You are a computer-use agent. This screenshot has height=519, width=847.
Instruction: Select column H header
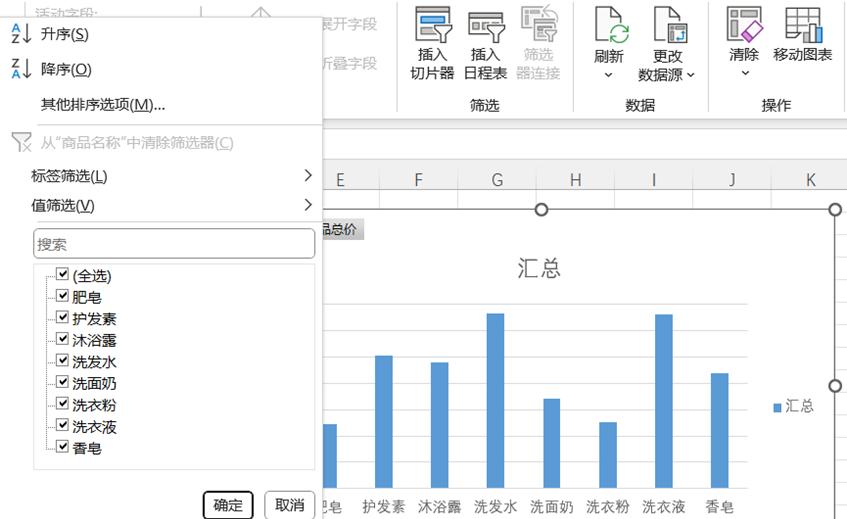pyautogui.click(x=575, y=180)
